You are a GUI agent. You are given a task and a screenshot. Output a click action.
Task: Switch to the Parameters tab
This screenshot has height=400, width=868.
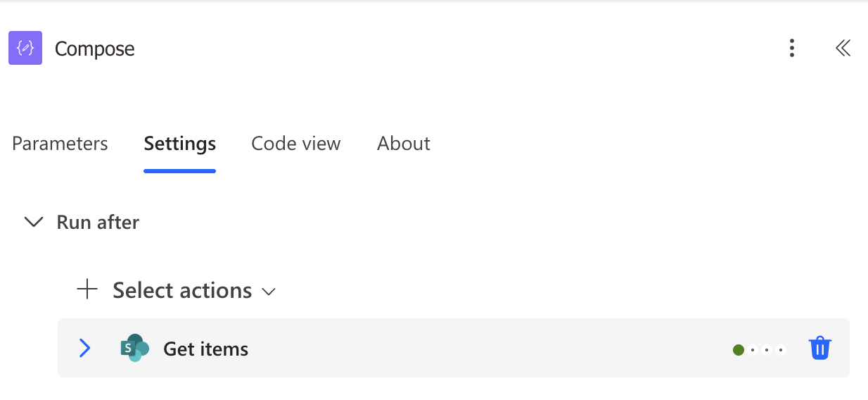click(x=60, y=144)
